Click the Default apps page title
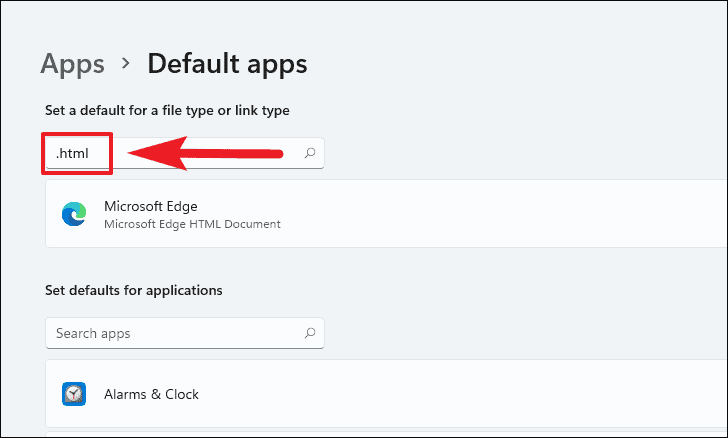The width and height of the screenshot is (728, 438). pyautogui.click(x=227, y=64)
